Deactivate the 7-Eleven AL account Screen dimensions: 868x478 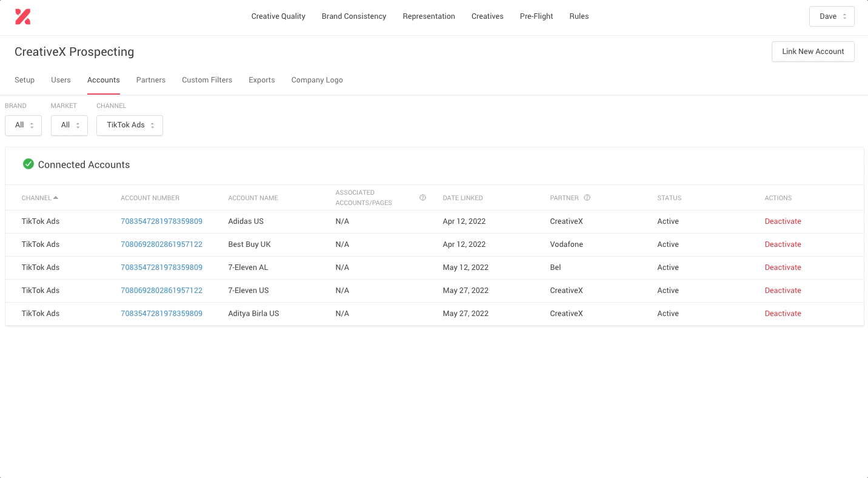[783, 268]
